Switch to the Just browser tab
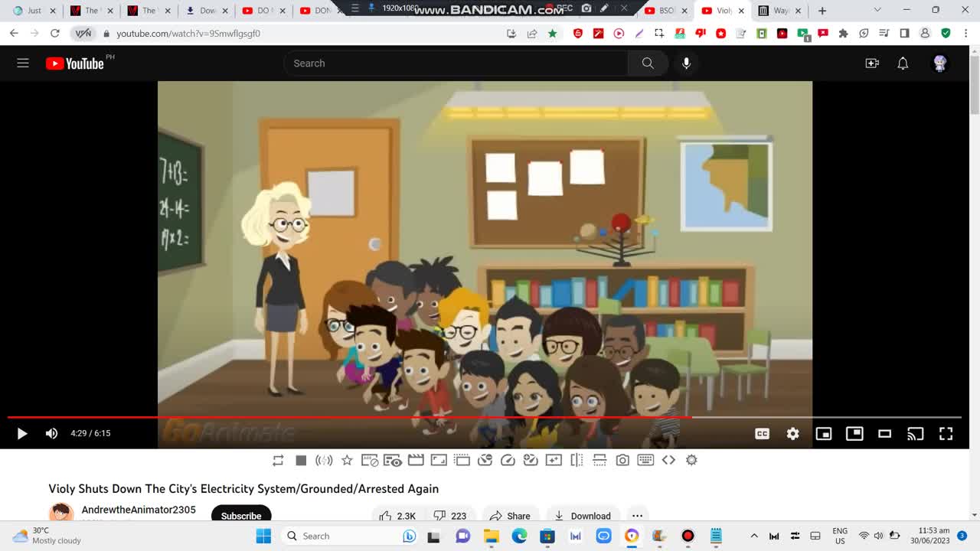The image size is (980, 551). click(x=35, y=11)
